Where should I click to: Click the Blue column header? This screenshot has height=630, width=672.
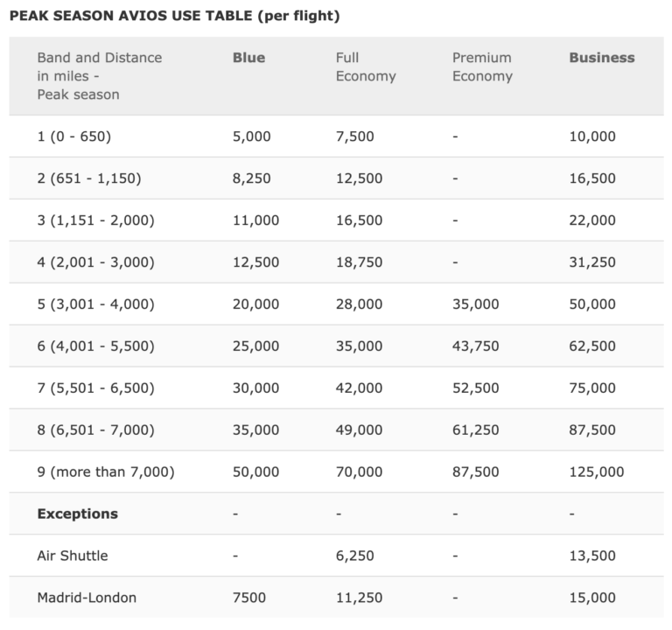(248, 58)
